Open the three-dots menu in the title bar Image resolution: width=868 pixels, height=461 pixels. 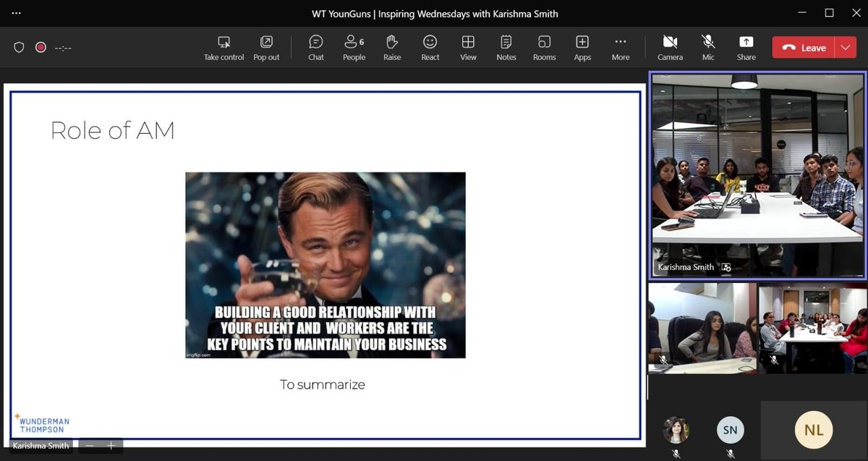[x=17, y=14]
